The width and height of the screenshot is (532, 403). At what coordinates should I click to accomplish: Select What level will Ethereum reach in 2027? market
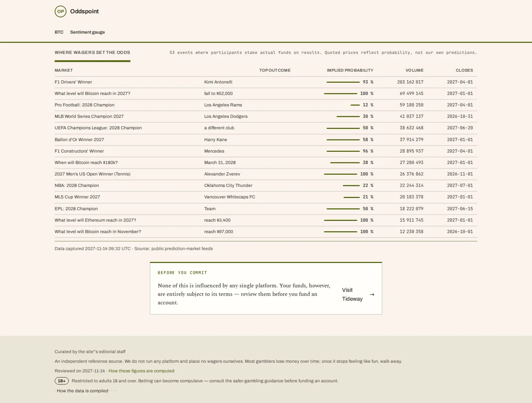click(x=95, y=220)
